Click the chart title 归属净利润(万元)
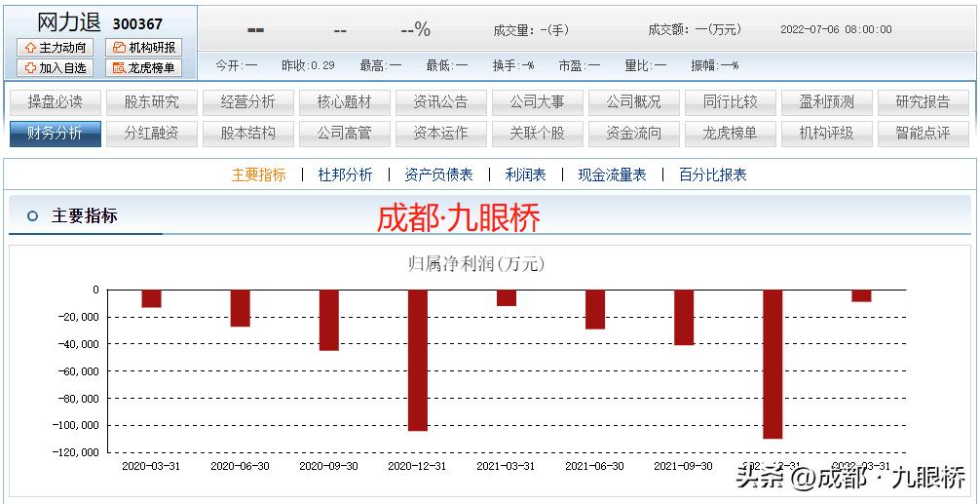The height and width of the screenshot is (504, 980). point(476,264)
